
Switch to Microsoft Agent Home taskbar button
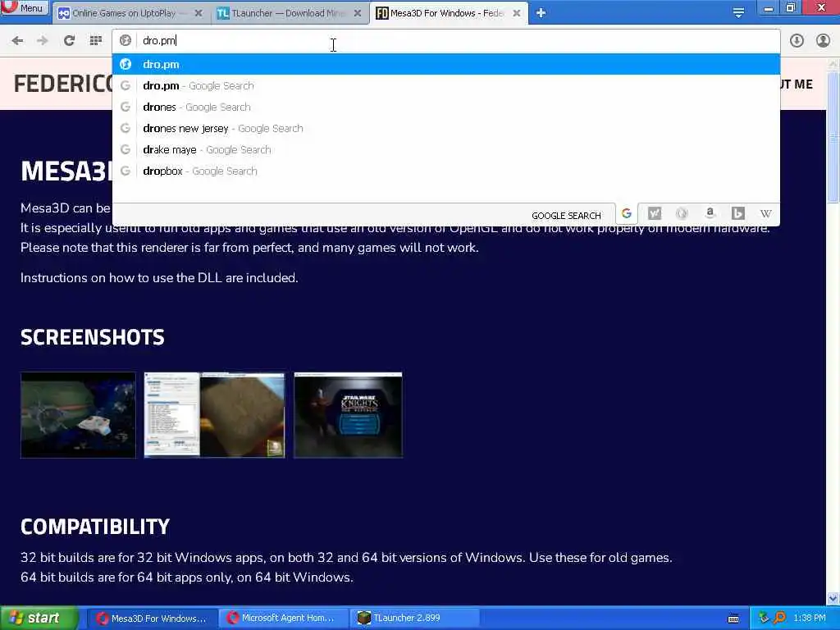pos(284,619)
